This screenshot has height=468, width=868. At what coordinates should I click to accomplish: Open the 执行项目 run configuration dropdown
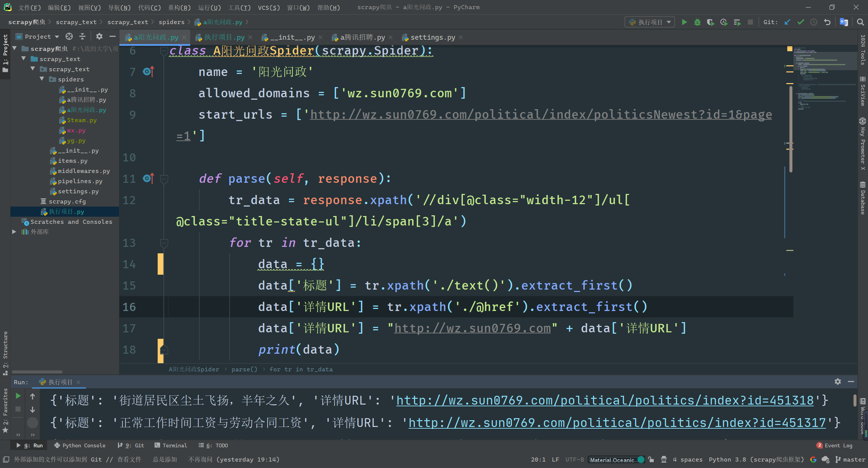pos(650,22)
